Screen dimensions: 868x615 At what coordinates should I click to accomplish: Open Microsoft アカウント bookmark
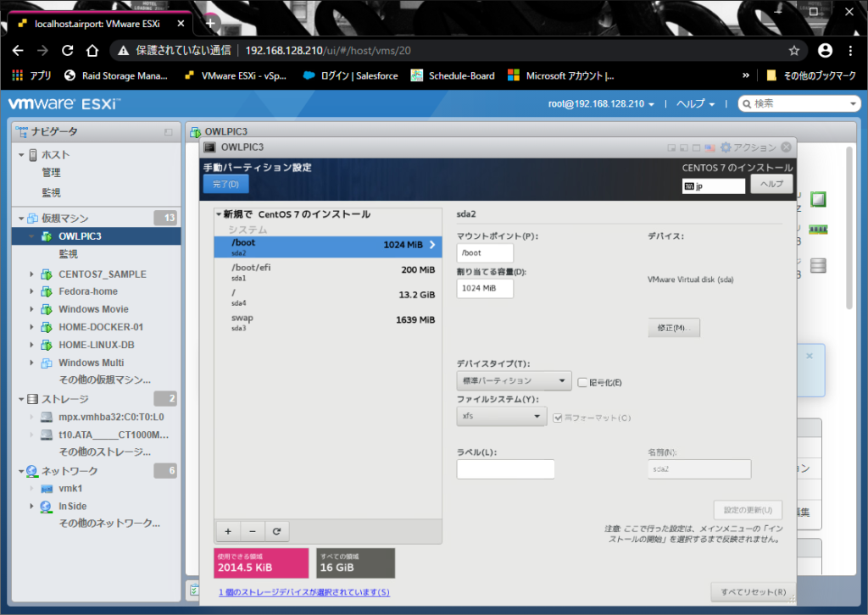point(561,75)
